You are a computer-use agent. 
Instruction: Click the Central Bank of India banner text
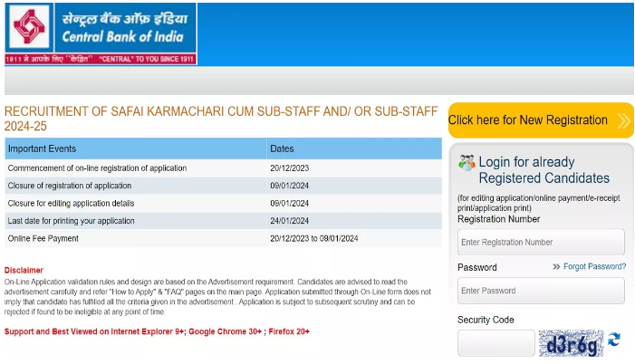coord(125,28)
